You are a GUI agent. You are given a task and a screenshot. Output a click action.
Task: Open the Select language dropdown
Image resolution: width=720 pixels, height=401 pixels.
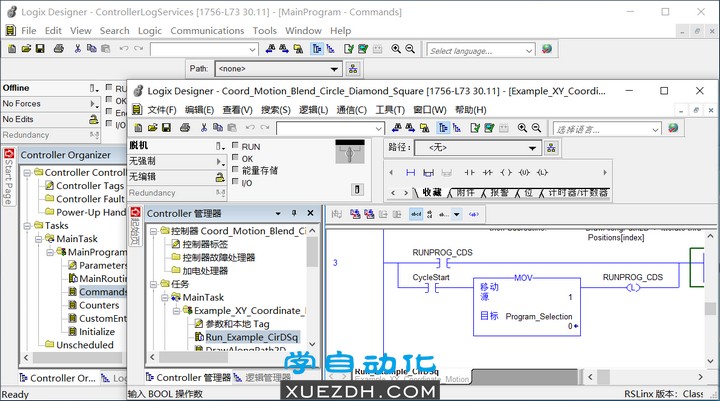tap(529, 51)
